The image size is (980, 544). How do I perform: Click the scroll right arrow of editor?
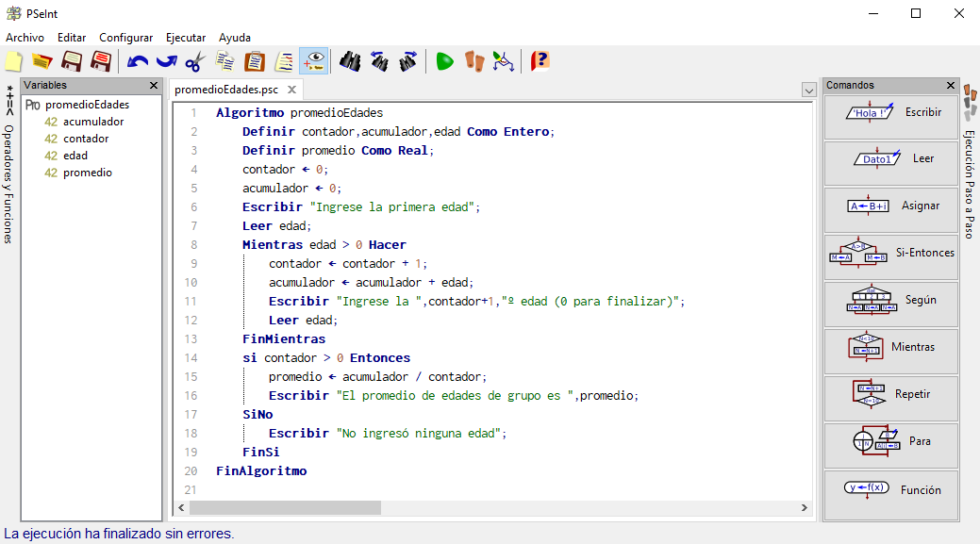[805, 508]
